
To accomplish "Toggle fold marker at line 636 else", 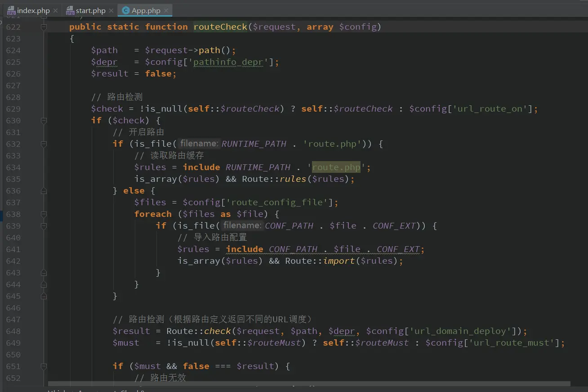I will 44,191.
